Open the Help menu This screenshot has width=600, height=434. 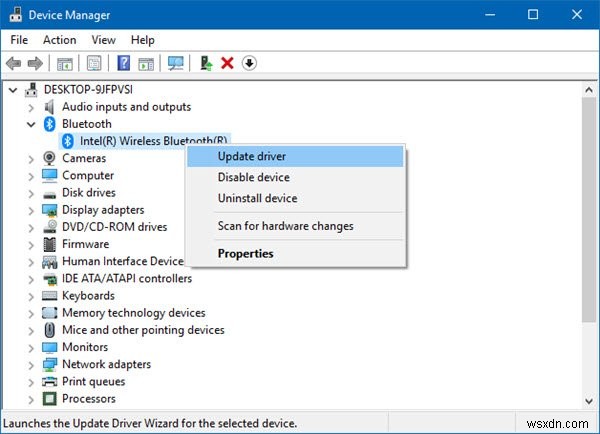[x=142, y=40]
